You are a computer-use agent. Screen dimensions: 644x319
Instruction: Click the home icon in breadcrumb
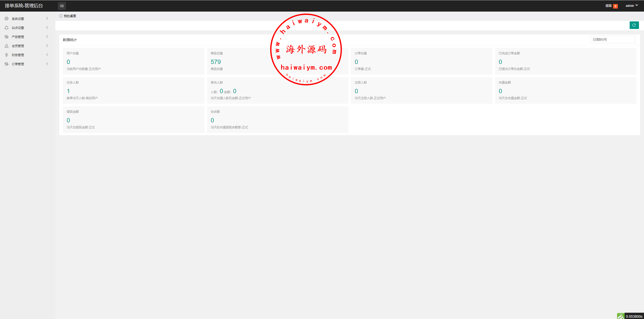point(61,16)
